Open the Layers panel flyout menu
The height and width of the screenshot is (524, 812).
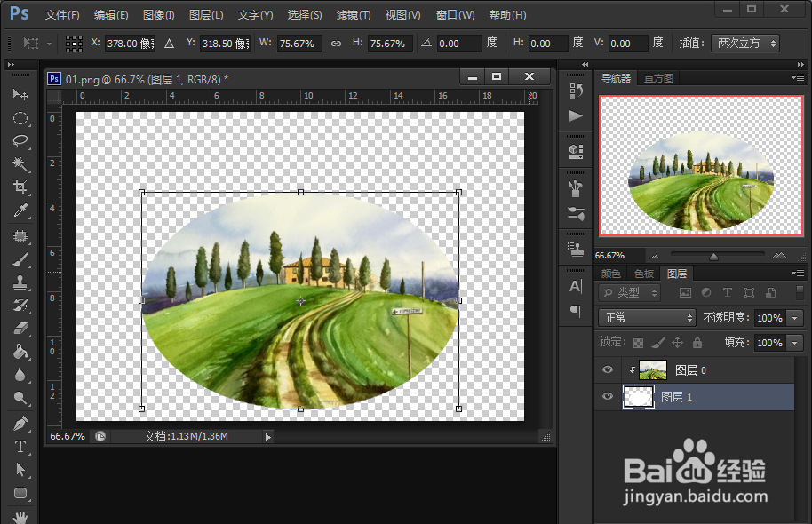pyautogui.click(x=798, y=273)
